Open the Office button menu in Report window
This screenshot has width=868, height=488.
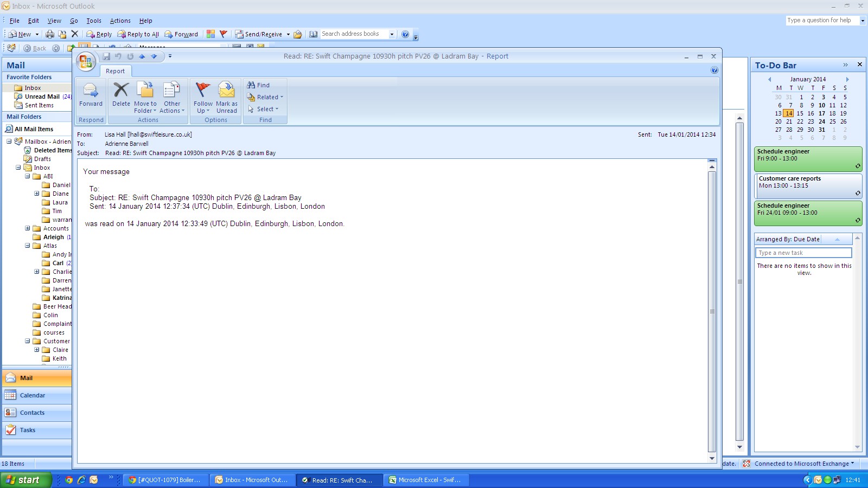(86, 61)
